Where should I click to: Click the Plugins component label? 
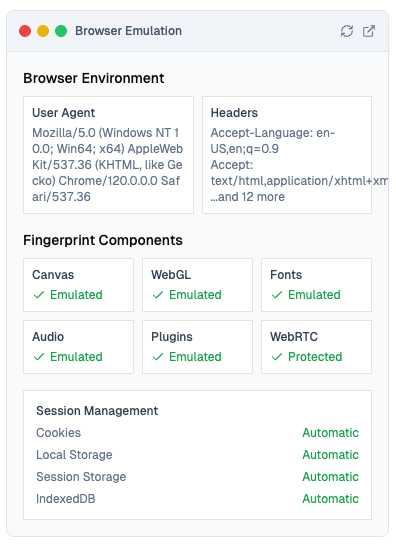[172, 337]
